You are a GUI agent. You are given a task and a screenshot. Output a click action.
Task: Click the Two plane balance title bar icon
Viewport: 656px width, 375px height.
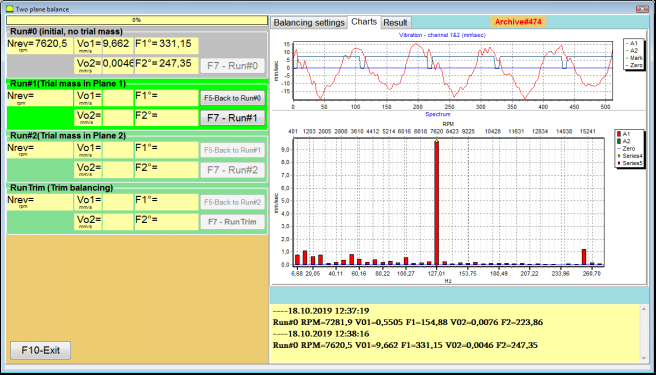click(10, 9)
